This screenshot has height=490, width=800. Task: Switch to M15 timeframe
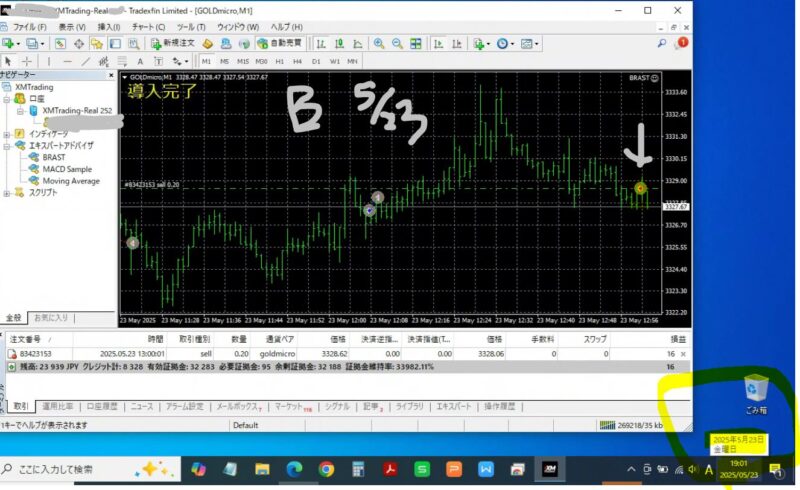[243, 61]
